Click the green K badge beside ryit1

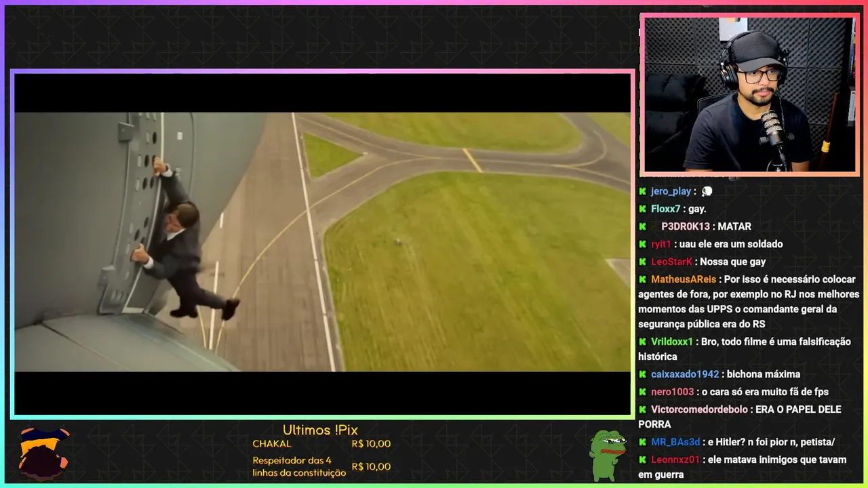click(x=642, y=244)
